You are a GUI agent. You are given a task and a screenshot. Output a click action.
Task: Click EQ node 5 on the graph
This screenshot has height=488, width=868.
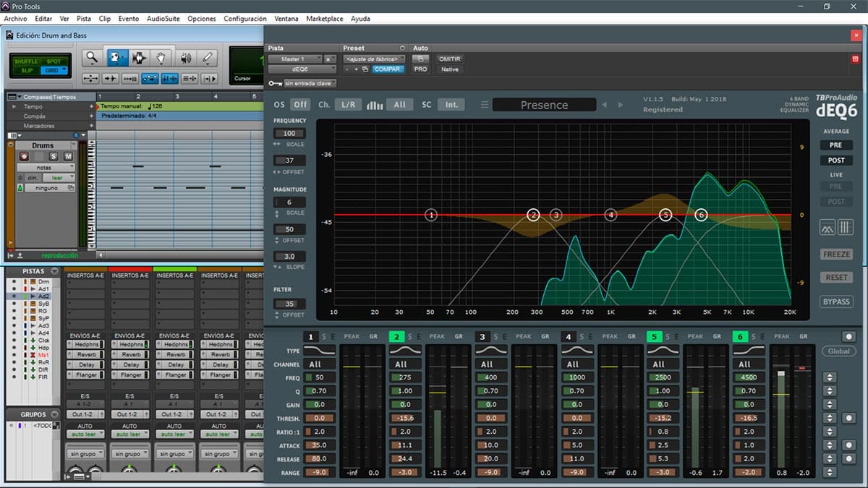666,215
